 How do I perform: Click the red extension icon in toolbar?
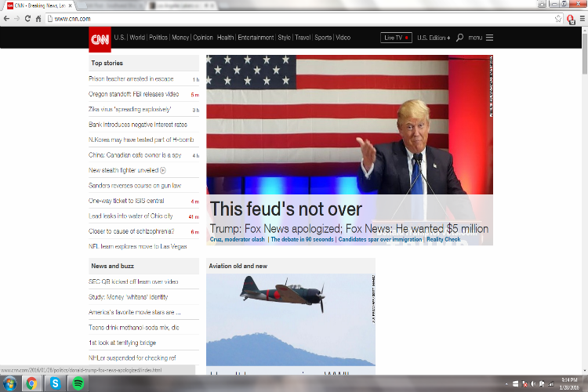tap(571, 19)
